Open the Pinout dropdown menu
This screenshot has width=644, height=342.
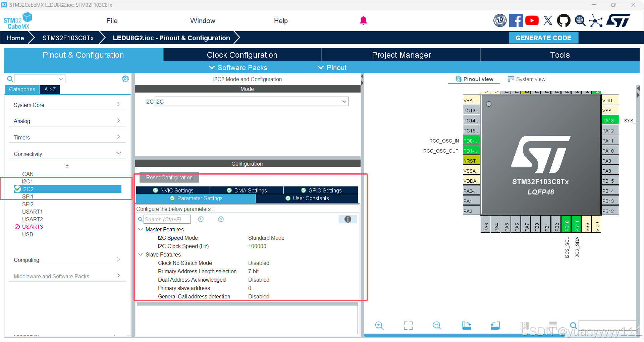[332, 68]
